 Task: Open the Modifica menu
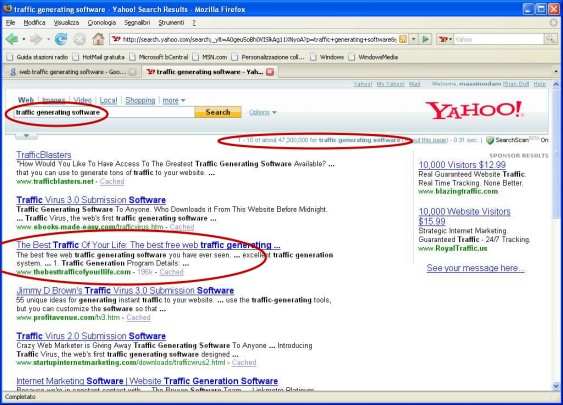pos(34,23)
